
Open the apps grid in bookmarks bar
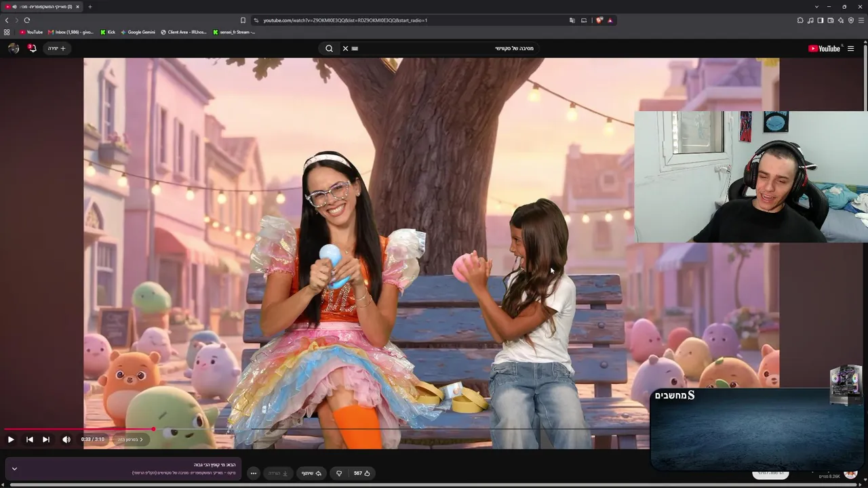[x=7, y=32]
